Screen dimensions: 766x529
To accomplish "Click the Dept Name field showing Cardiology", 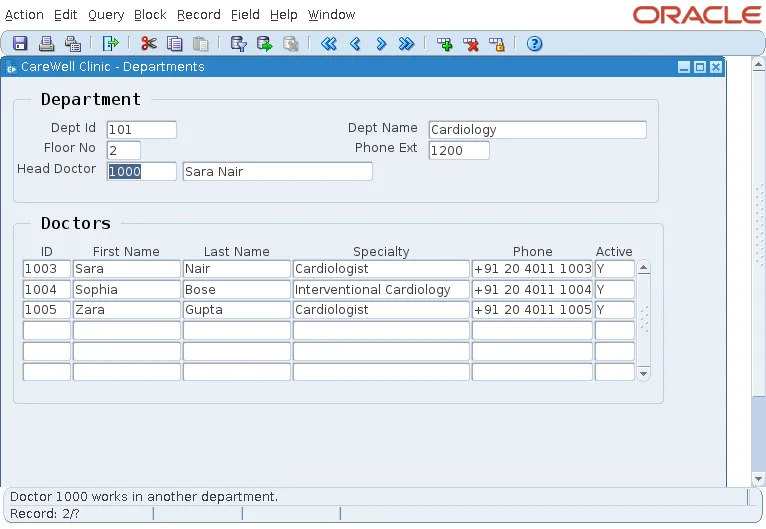I will [537, 129].
